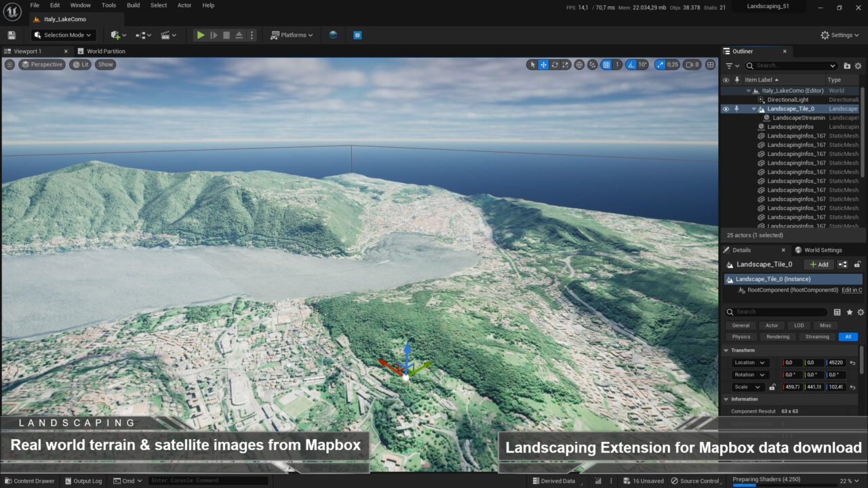This screenshot has height=488, width=868.
Task: Open the Play button to start simulation
Action: click(x=199, y=35)
